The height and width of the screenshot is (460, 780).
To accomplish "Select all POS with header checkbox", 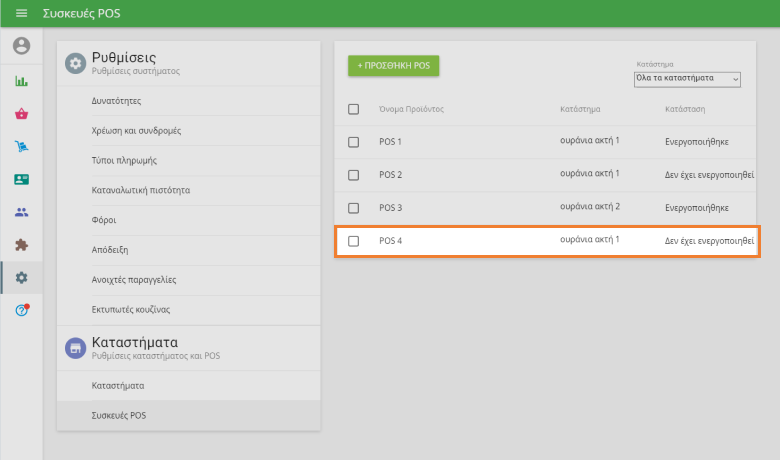I will click(353, 109).
